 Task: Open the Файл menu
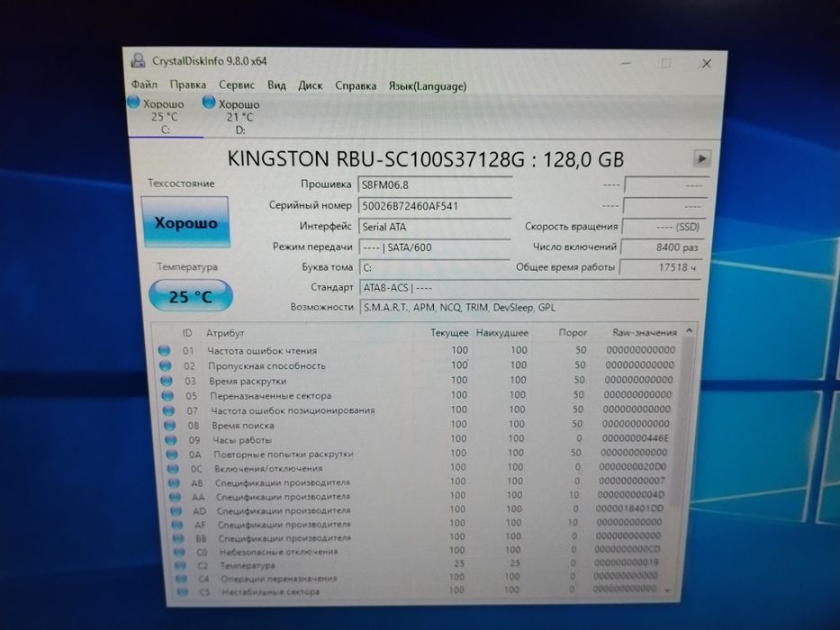(144, 85)
